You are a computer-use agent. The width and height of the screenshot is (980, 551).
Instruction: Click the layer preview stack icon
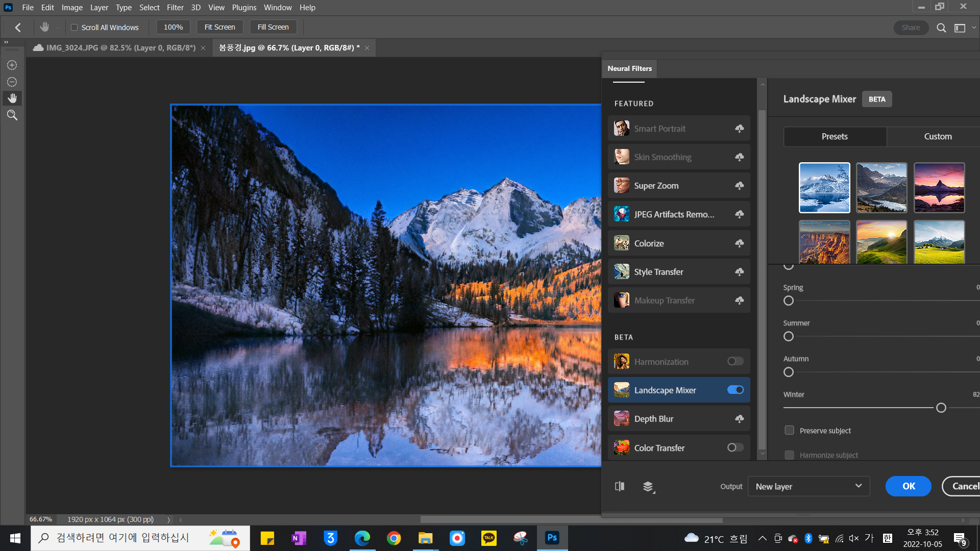648,487
